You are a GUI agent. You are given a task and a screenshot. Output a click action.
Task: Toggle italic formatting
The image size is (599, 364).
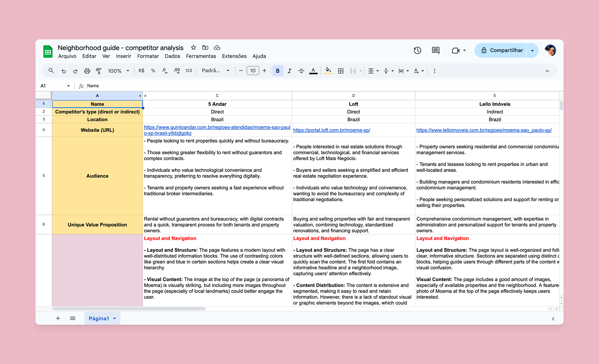(x=290, y=71)
